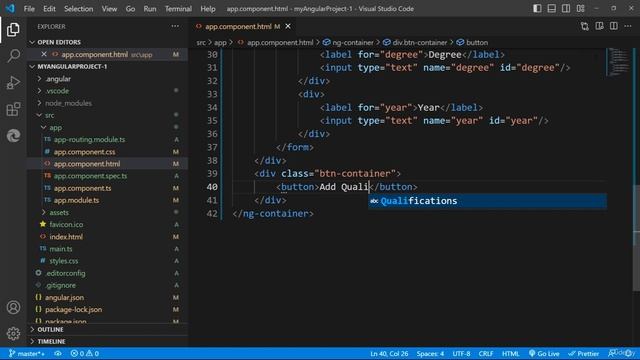Go to line via Ln 40, Col 26
Image resolution: width=640 pixels, height=360 pixels.
pos(389,353)
